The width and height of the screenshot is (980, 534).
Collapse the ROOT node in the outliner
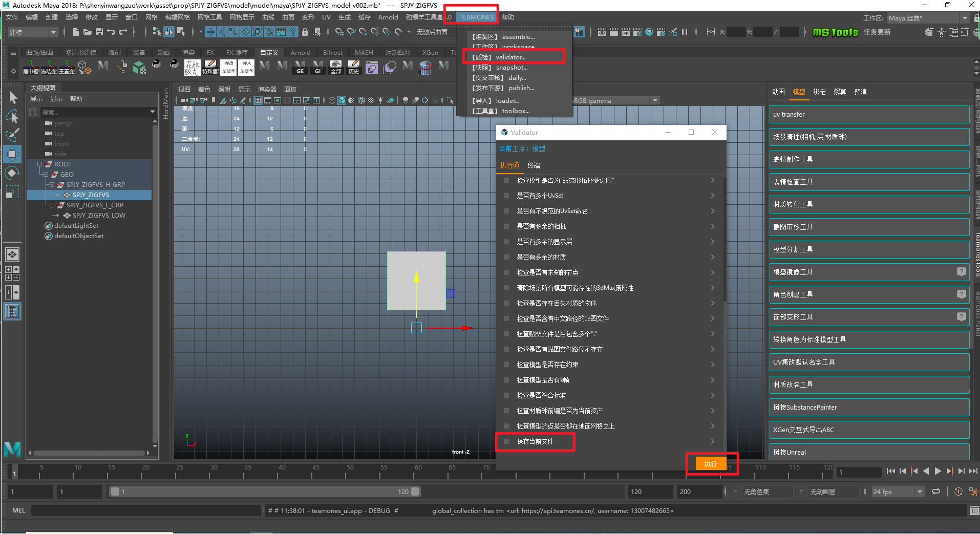[40, 164]
